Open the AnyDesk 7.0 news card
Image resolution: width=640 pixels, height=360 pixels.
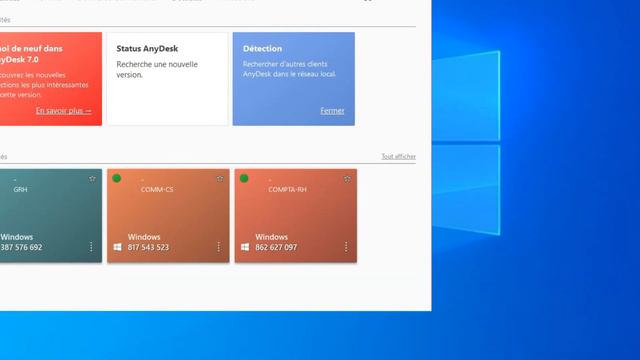(51, 79)
